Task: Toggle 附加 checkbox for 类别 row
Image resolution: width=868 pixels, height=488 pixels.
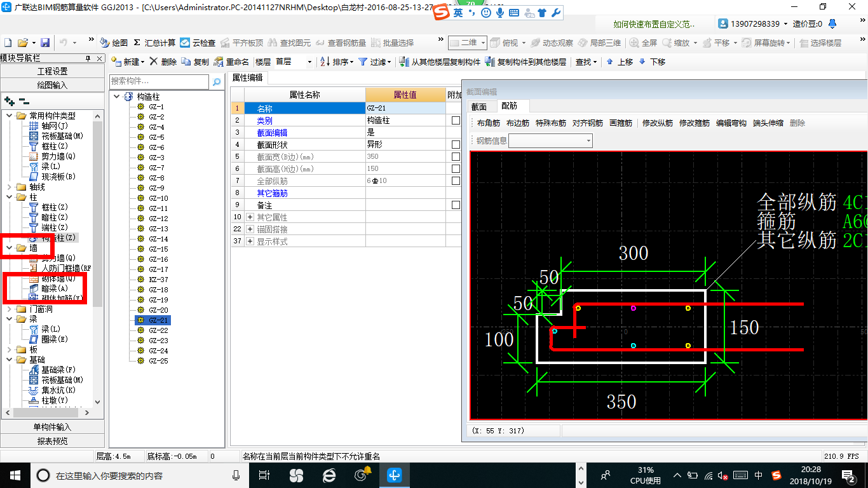Action: (x=456, y=121)
